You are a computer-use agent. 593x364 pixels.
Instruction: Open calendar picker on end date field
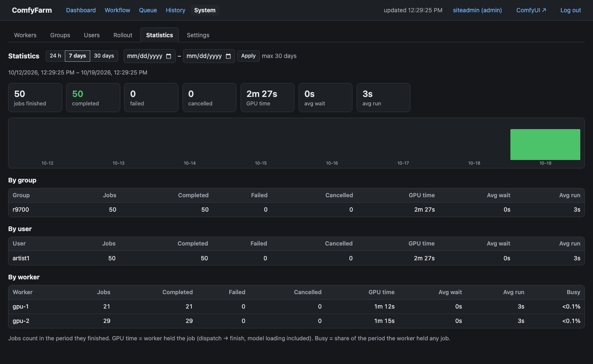coord(228,56)
